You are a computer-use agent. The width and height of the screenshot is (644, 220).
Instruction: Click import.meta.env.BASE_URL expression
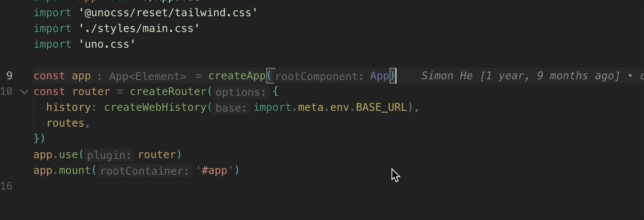pyautogui.click(x=330, y=107)
